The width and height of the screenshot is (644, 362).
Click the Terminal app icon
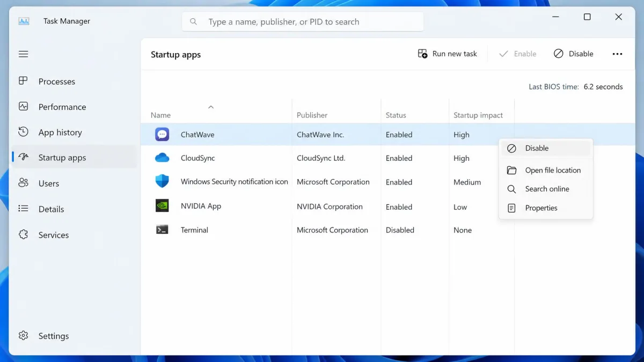162,230
